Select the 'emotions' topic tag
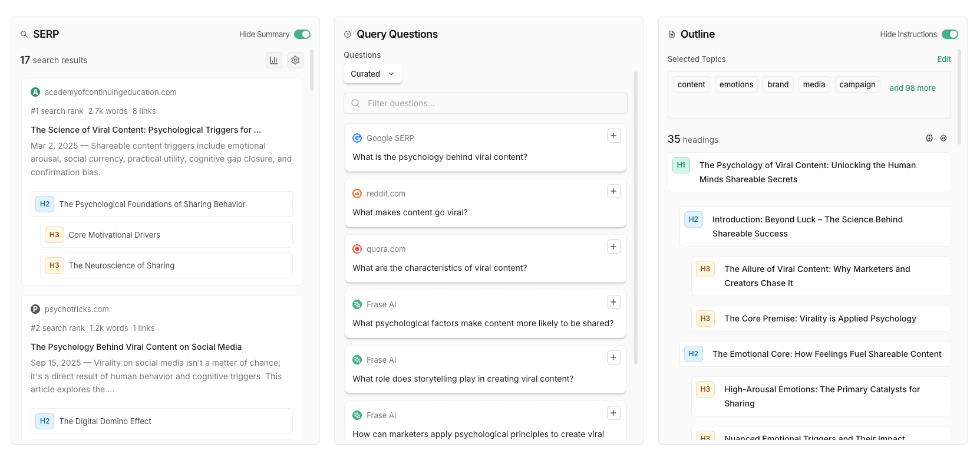 (x=736, y=84)
